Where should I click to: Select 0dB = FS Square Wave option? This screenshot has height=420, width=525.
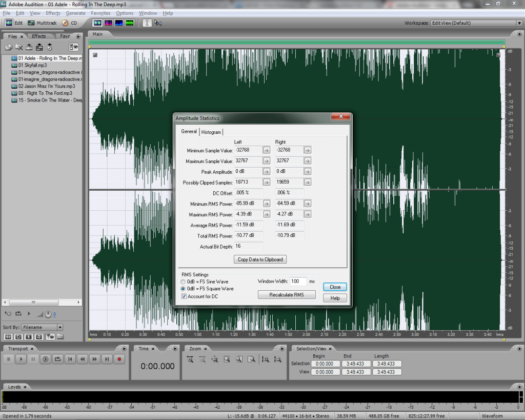184,289
